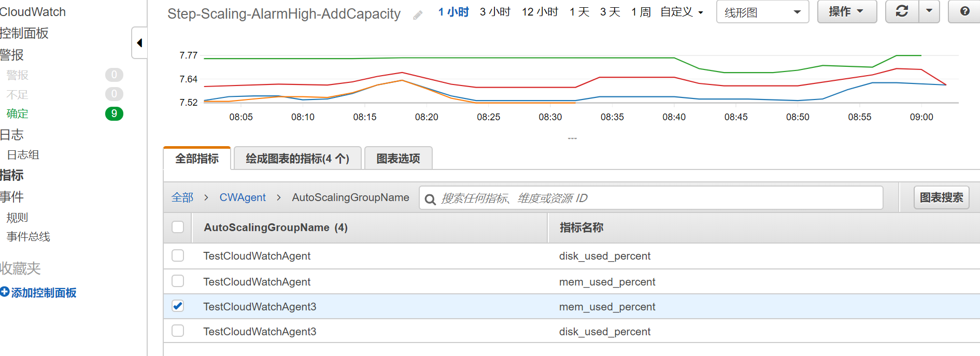
Task: Open 不足 alarms in sidebar
Action: (x=18, y=94)
